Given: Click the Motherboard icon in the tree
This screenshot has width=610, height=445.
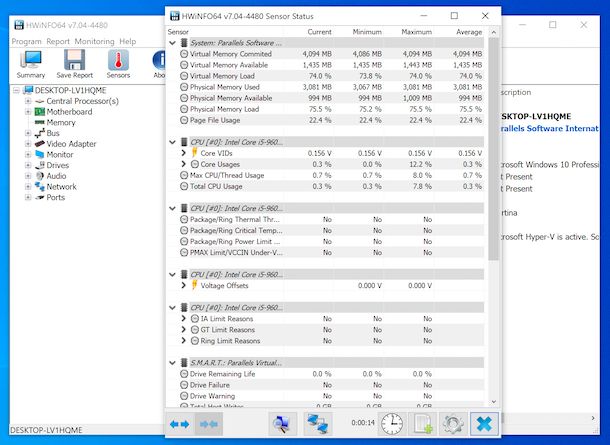Looking at the screenshot, I should point(40,112).
